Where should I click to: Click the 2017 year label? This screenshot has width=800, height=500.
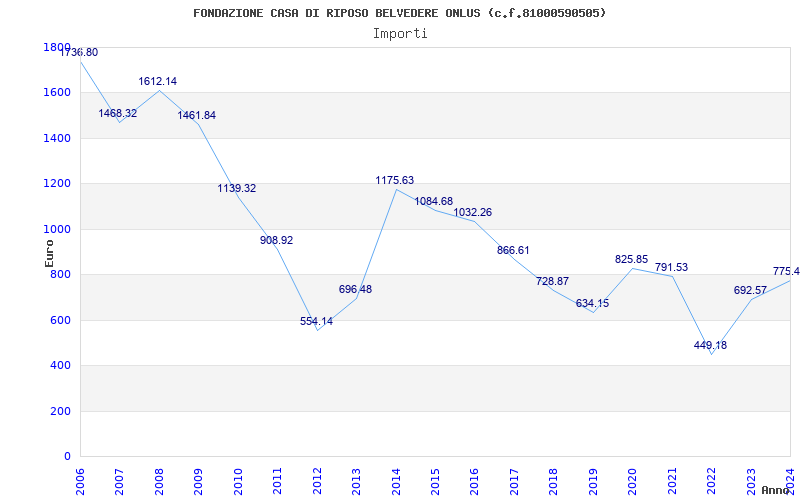514,481
